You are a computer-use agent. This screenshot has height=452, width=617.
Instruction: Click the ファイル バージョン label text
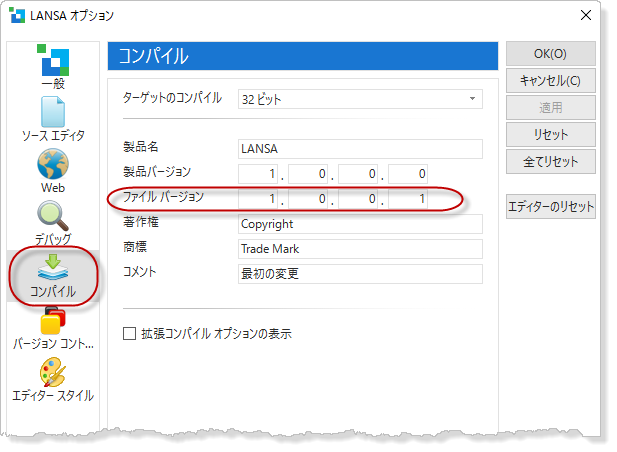(163, 197)
